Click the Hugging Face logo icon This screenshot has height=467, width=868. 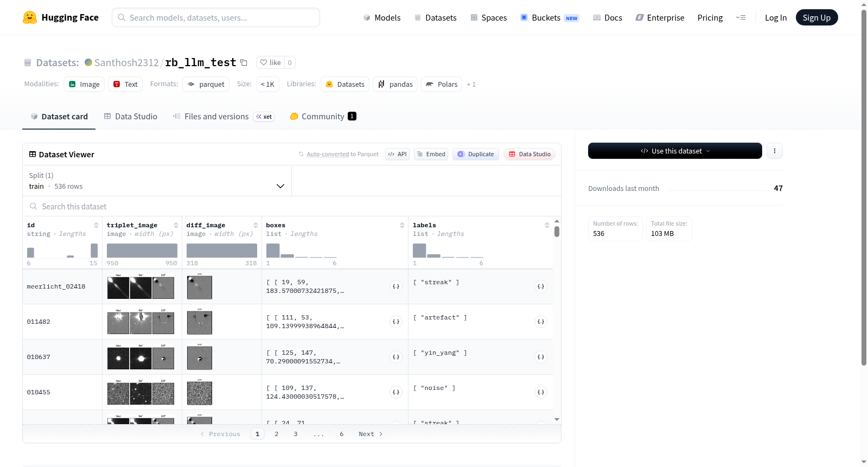30,17
